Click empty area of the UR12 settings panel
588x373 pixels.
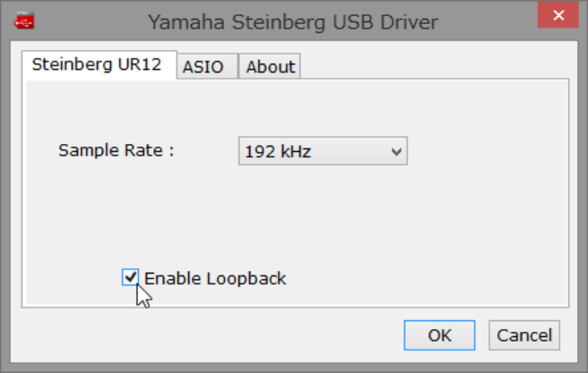tap(450, 225)
